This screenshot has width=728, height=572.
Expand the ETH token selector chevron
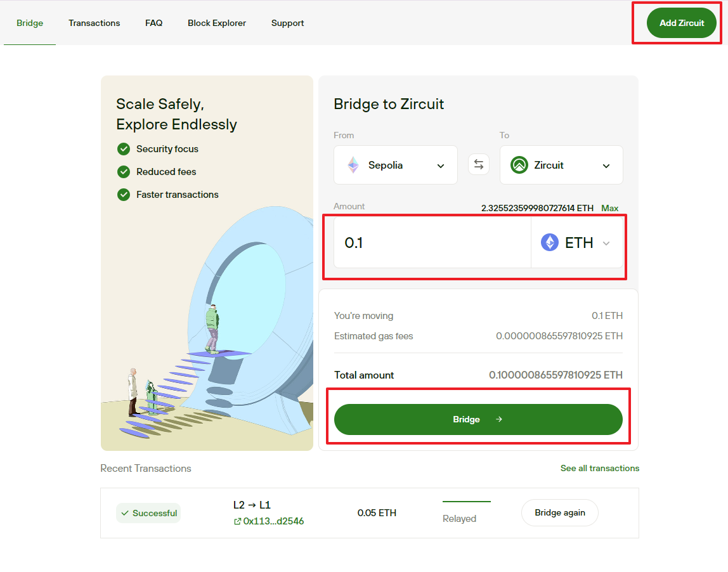[606, 243]
